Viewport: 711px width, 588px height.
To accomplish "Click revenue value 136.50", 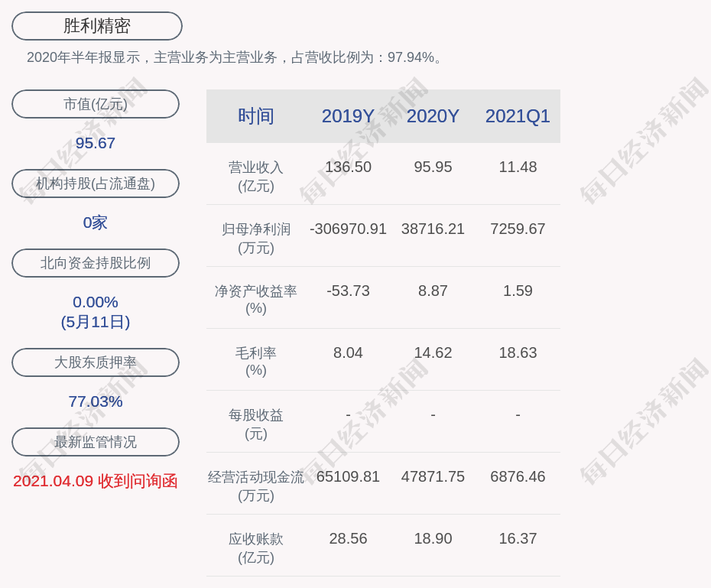I will [x=348, y=167].
